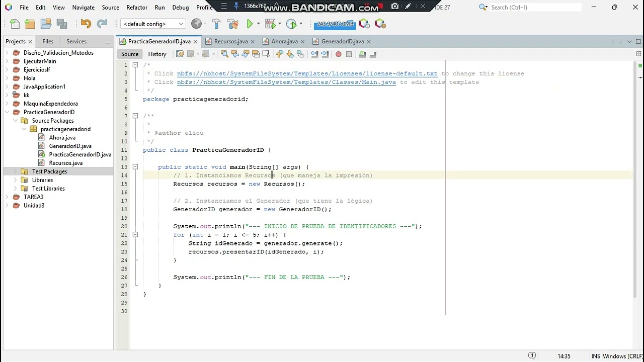Image resolution: width=644 pixels, height=362 pixels.
Task: Click the memory usage indicator bar
Action: (x=335, y=24)
